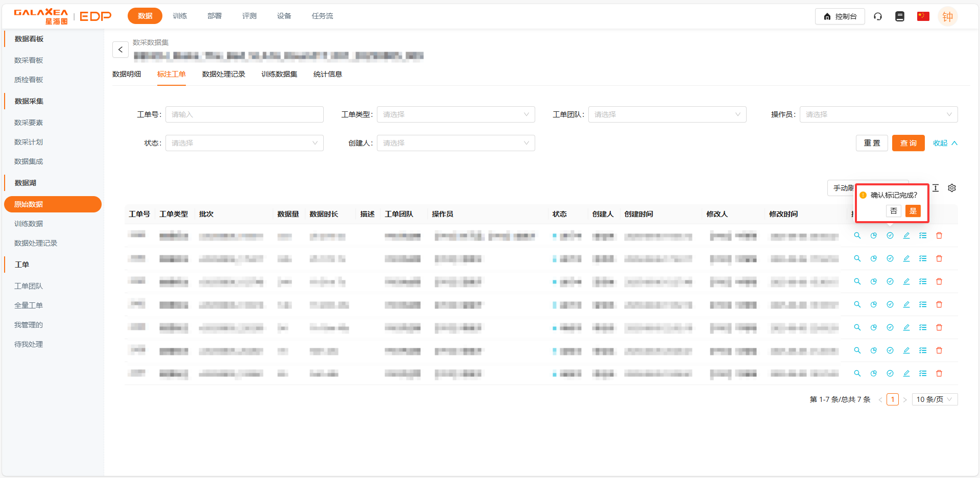Click the pencil edit icon in first row
Viewport: 980px width, 478px height.
pos(906,235)
